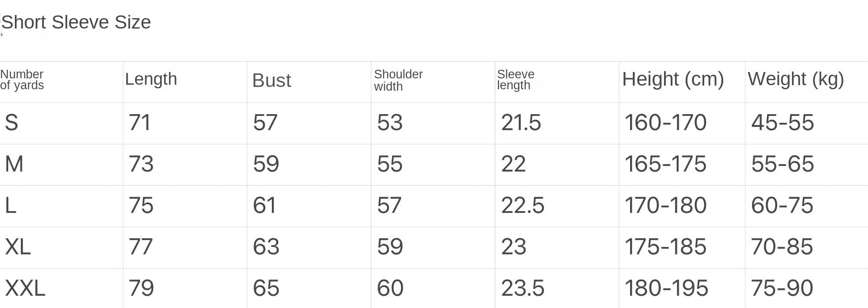Image resolution: width=868 pixels, height=308 pixels.
Task: Click the "Length" column header
Action: click(x=151, y=79)
